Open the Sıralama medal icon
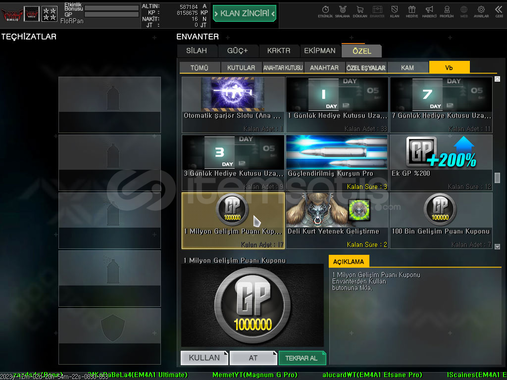The image size is (507, 380). click(x=342, y=12)
